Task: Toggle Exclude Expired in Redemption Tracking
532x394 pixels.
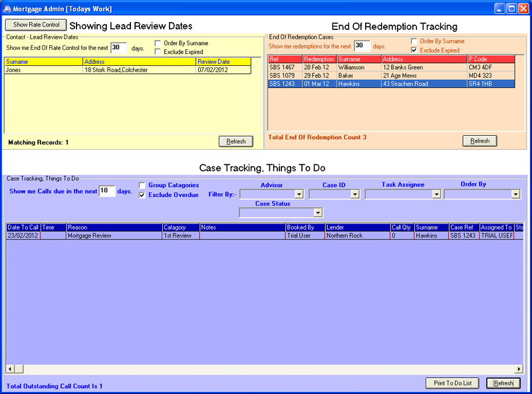Action: 414,50
